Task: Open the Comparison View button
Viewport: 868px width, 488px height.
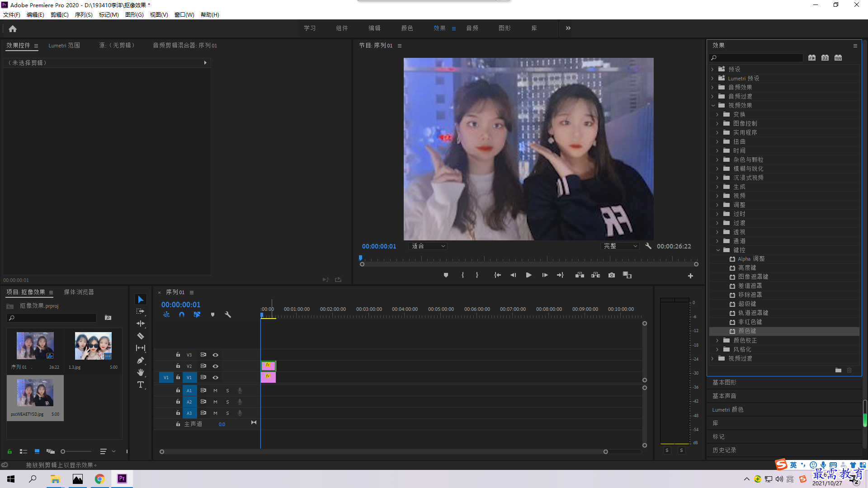Action: 627,275
